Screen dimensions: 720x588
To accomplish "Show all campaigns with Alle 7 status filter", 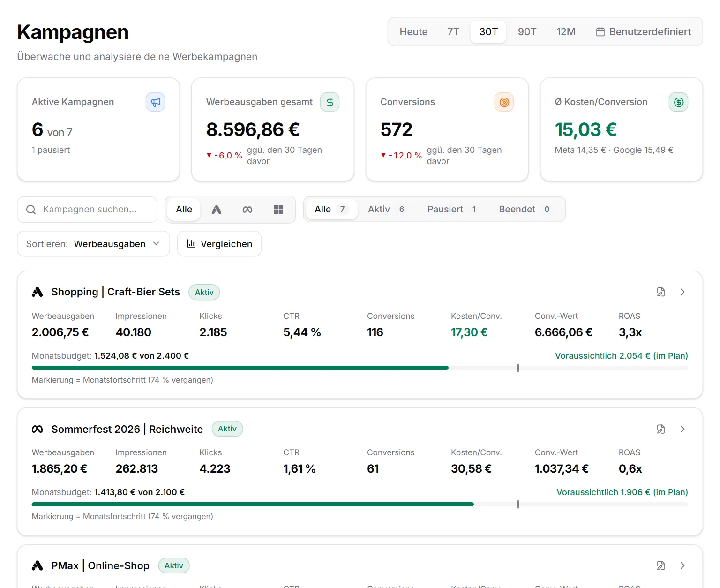I will click(x=332, y=210).
